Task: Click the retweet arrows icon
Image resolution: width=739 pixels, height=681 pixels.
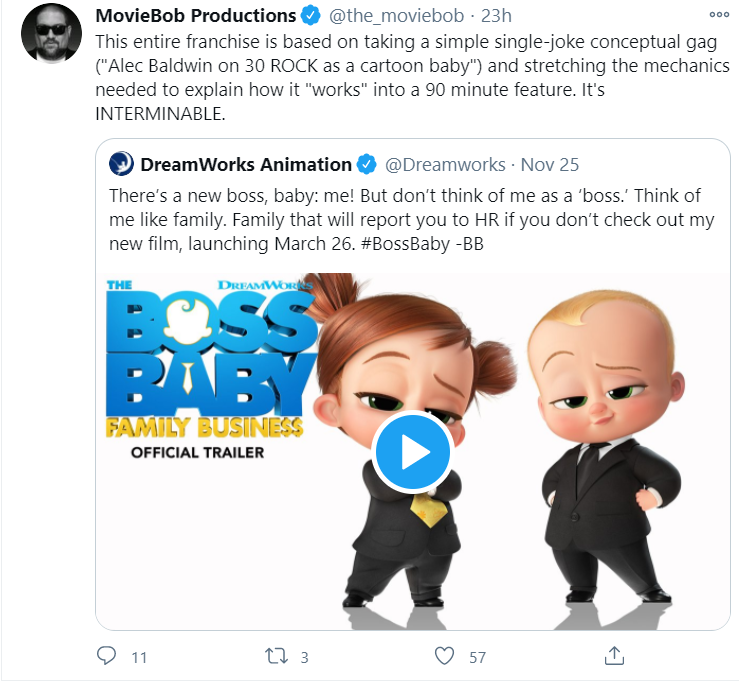Action: (276, 656)
